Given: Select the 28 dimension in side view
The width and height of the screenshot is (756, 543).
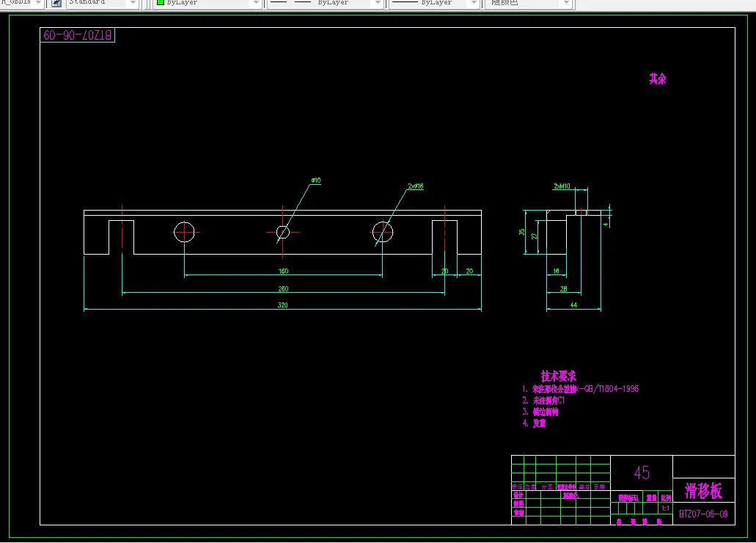Looking at the screenshot, I should pos(564,288).
